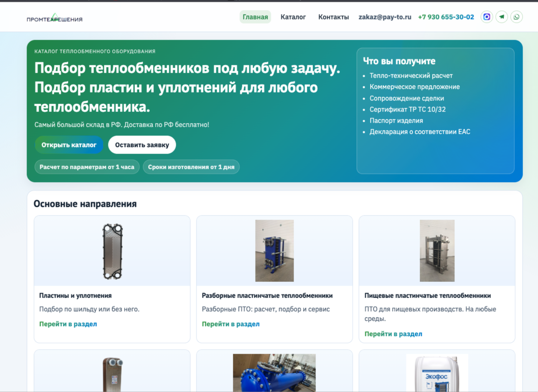This screenshot has width=538, height=392.
Task: Click the purple Max messenger icon
Action: 487,17
